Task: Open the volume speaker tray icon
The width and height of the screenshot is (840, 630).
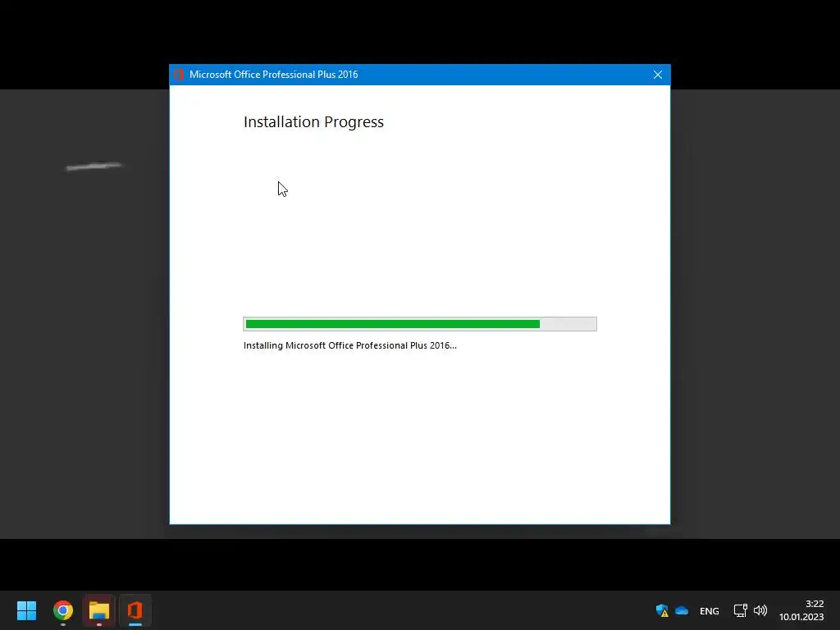Action: pyautogui.click(x=760, y=610)
